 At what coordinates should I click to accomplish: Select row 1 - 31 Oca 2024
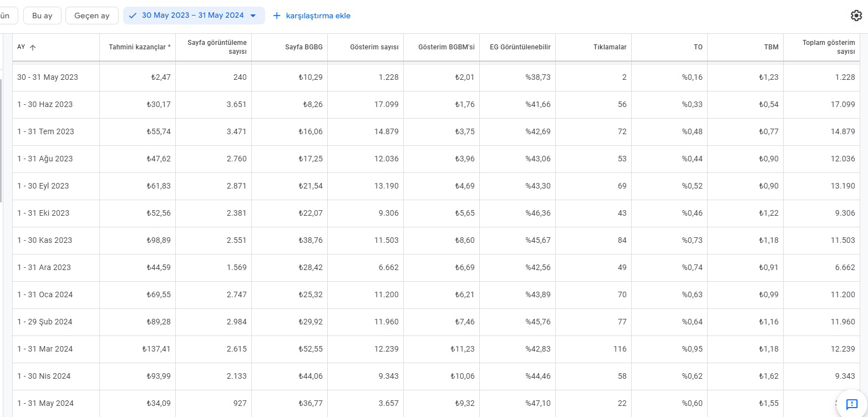point(436,295)
